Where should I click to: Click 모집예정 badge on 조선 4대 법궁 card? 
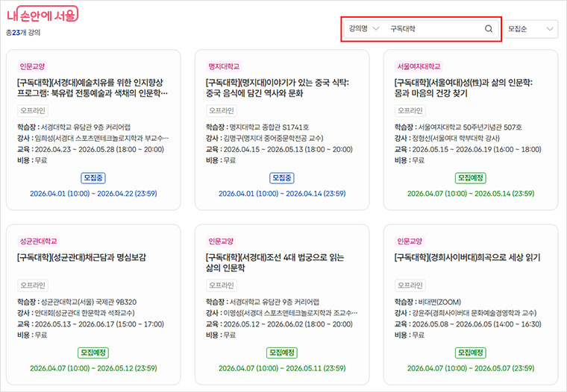point(282,353)
